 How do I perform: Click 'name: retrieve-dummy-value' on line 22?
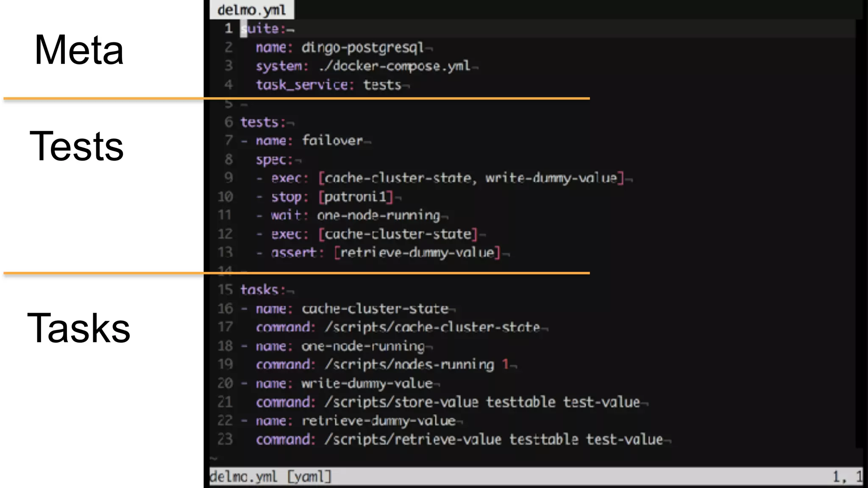tap(356, 421)
